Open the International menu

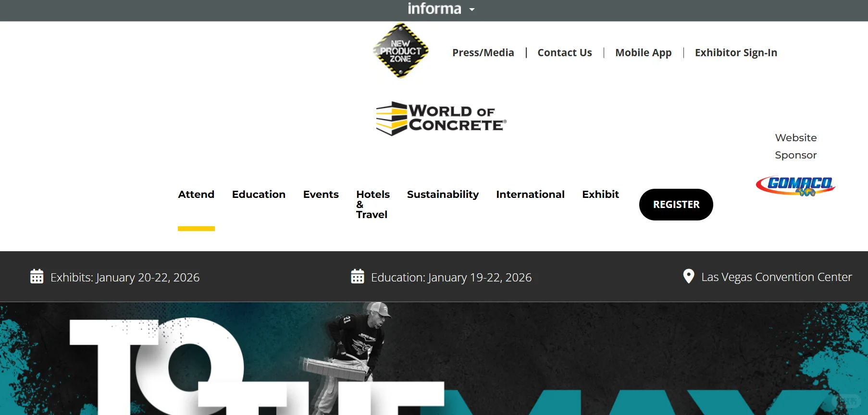tap(530, 195)
